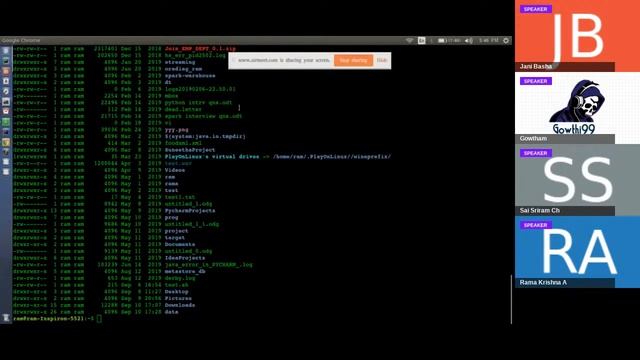The image size is (640, 360).
Task: Open the clock showing 5:46 PM
Action: [x=489, y=40]
